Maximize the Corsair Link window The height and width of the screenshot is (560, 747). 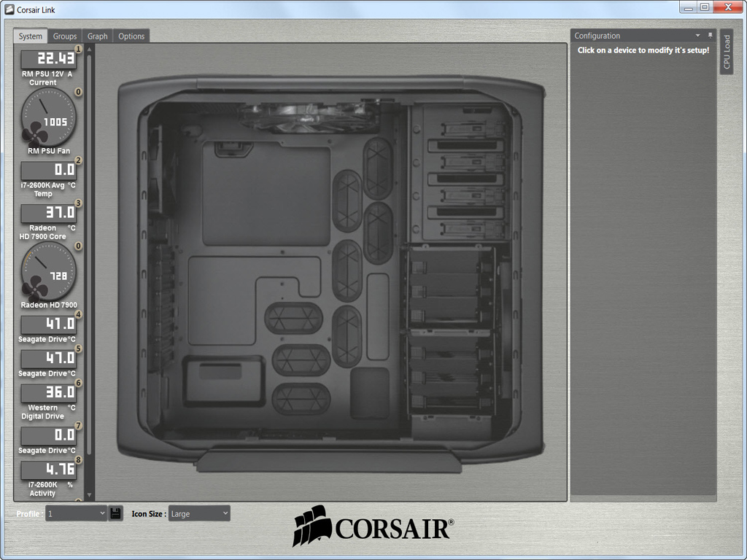[705, 7]
